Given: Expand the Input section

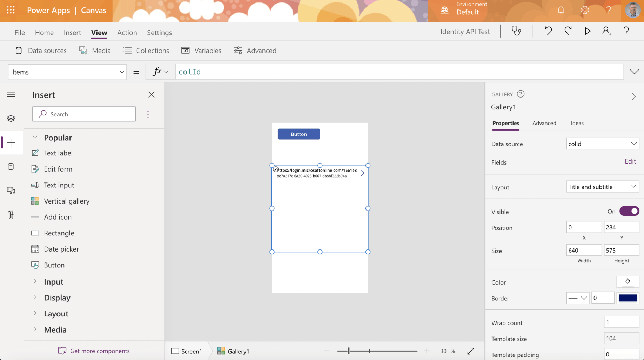Looking at the screenshot, I should pyautogui.click(x=35, y=281).
